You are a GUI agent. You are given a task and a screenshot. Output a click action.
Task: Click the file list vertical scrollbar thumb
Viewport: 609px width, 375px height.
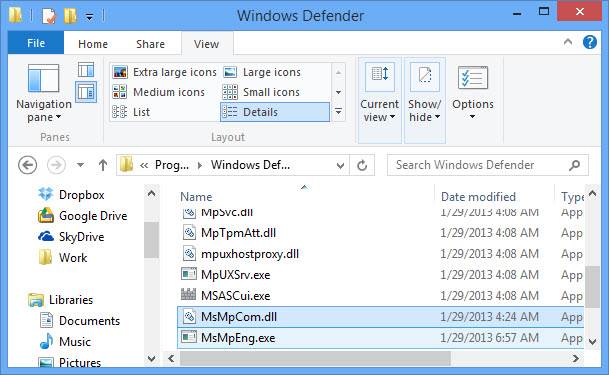coord(592,286)
